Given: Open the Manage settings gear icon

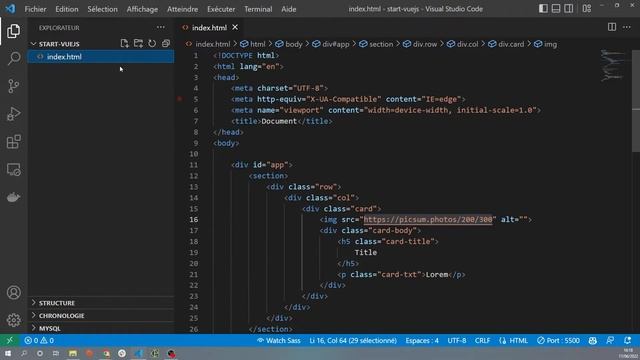Looking at the screenshot, I should [x=13, y=320].
